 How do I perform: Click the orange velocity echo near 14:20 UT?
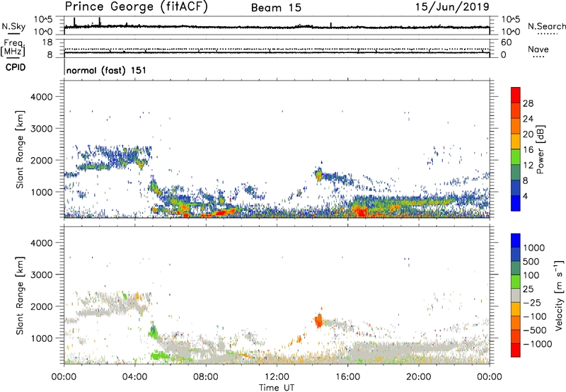(x=319, y=320)
